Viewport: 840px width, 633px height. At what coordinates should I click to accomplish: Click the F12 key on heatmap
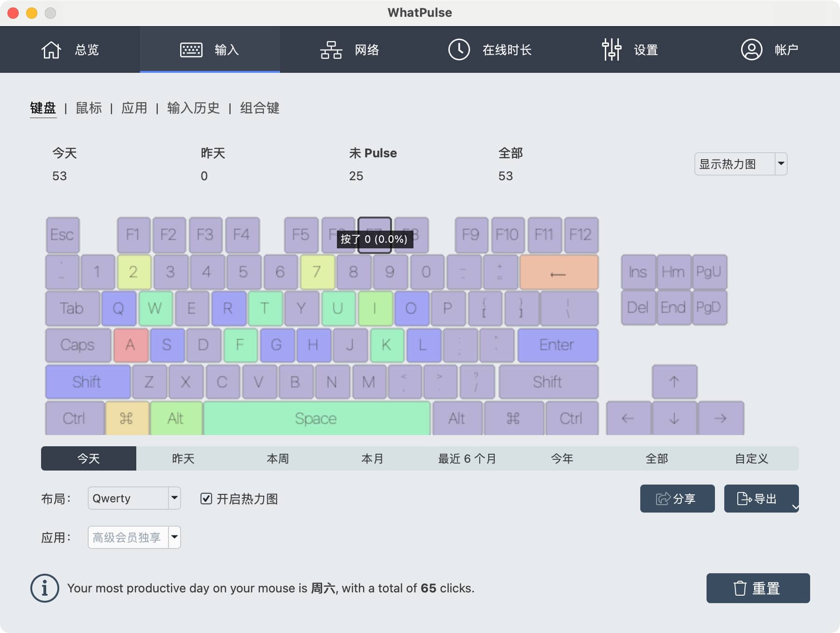point(581,235)
